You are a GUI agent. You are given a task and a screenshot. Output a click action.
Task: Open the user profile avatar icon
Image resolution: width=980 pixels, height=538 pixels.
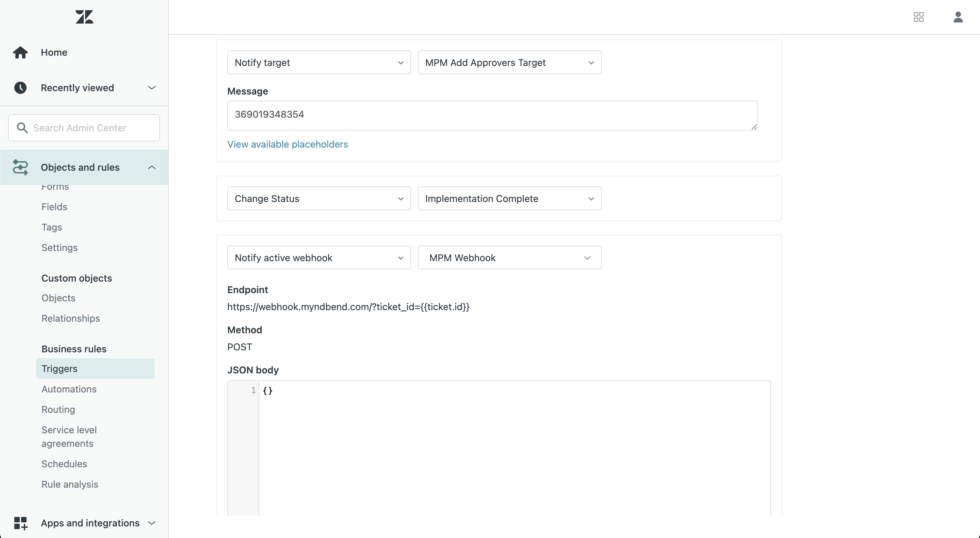pyautogui.click(x=958, y=17)
